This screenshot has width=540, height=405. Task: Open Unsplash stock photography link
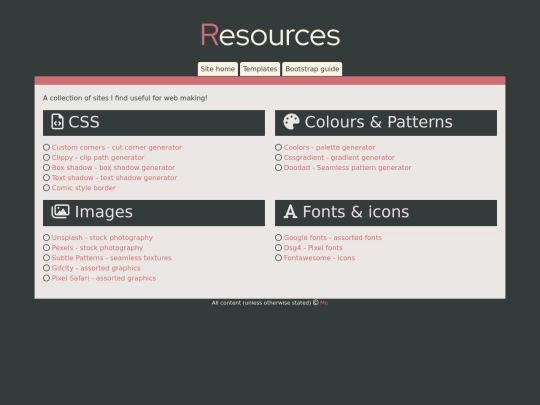pyautogui.click(x=102, y=238)
